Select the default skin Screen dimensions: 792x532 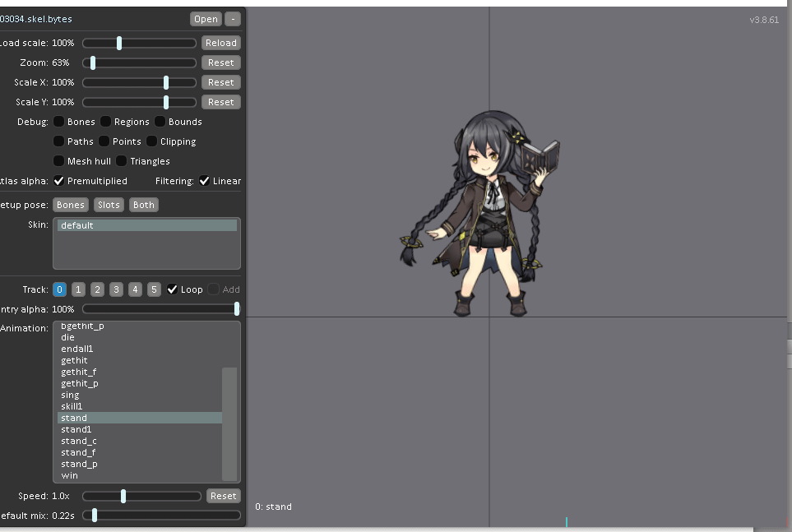coord(147,225)
